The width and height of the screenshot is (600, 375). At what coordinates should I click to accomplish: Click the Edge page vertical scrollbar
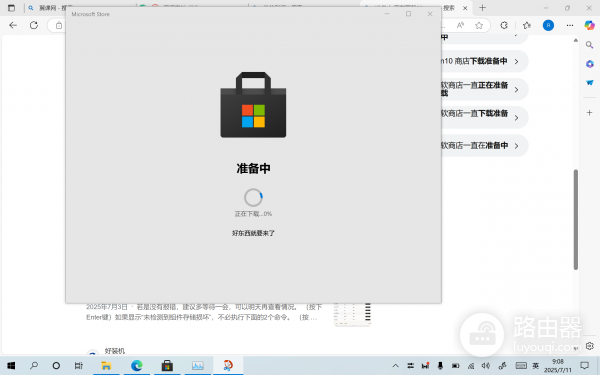(x=576, y=220)
